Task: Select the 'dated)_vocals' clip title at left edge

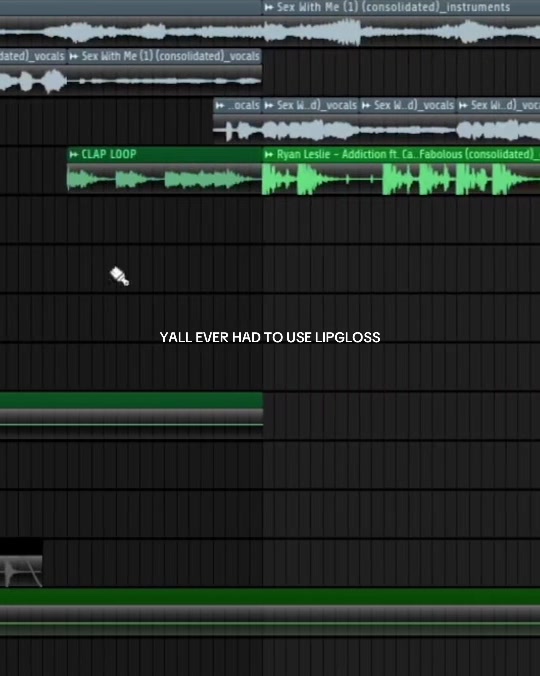Action: (x=33, y=56)
